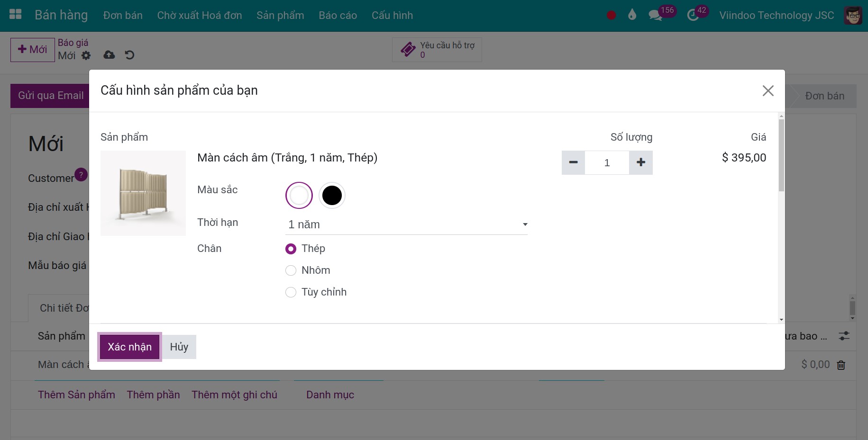The width and height of the screenshot is (868, 440).
Task: Increase quantity with the plus button
Action: [x=641, y=162]
